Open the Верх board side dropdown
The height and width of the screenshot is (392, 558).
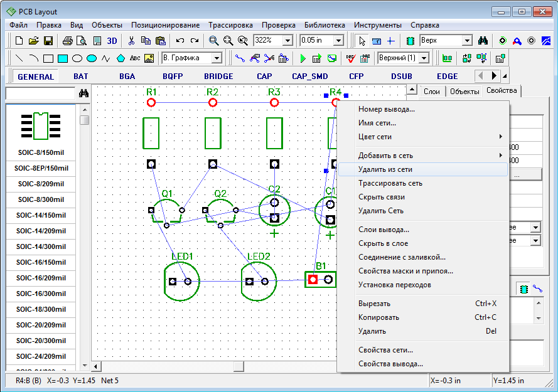467,41
